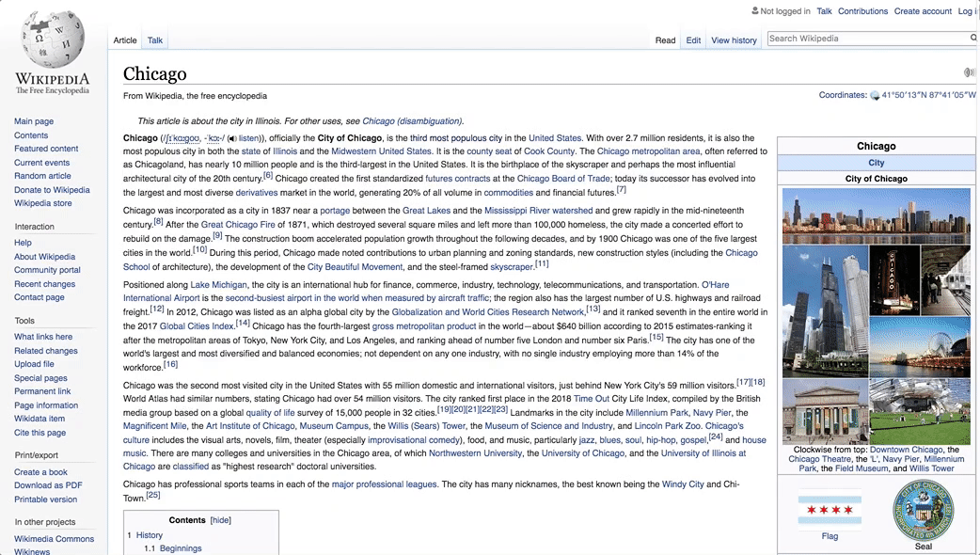This screenshot has height=555, width=980.
Task: Click the Permanent link option
Action: [x=42, y=392]
